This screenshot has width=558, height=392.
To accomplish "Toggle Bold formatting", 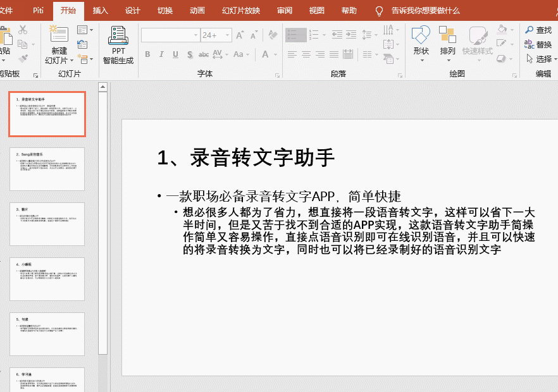I will pos(147,54).
